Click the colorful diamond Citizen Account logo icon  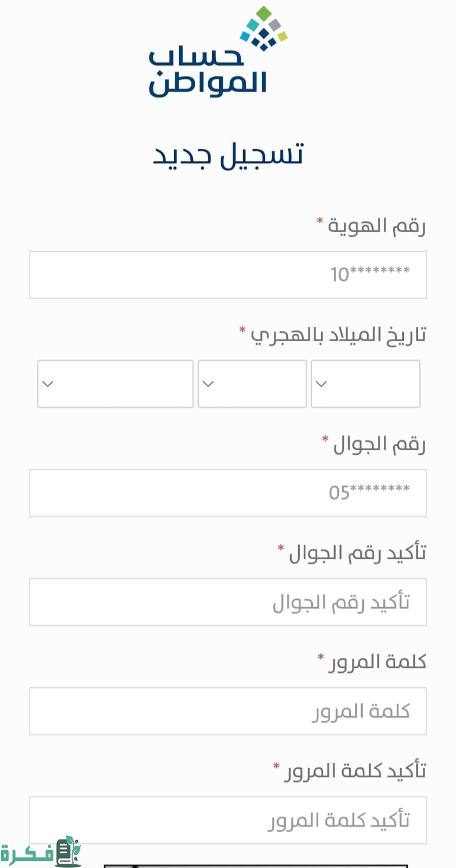(x=264, y=28)
